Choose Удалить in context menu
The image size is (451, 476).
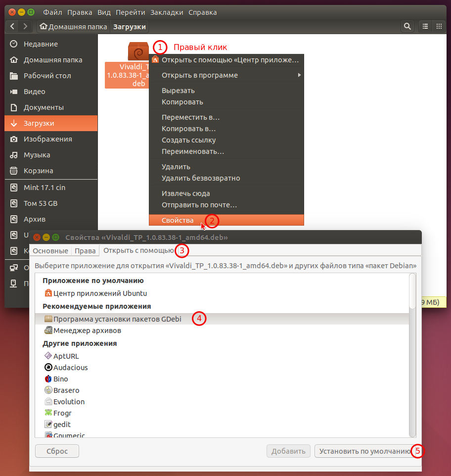[226, 167]
